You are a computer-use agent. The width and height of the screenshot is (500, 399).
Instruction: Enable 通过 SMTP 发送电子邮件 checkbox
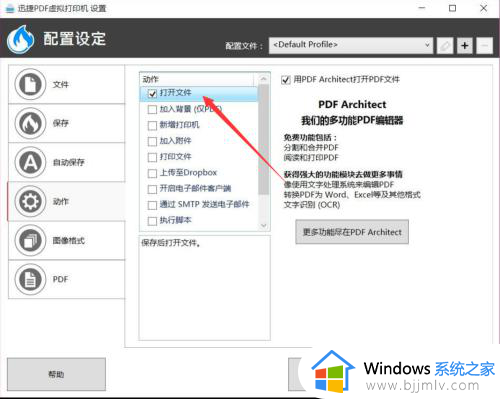click(152, 205)
